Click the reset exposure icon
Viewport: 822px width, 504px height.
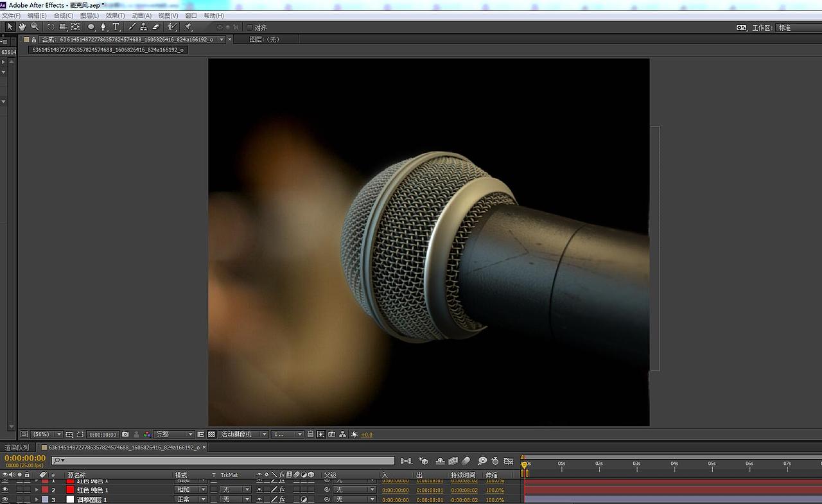(x=354, y=435)
